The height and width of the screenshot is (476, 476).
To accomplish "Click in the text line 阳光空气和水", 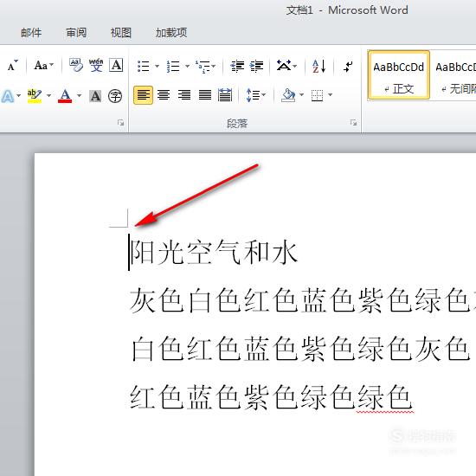I will pyautogui.click(x=214, y=252).
